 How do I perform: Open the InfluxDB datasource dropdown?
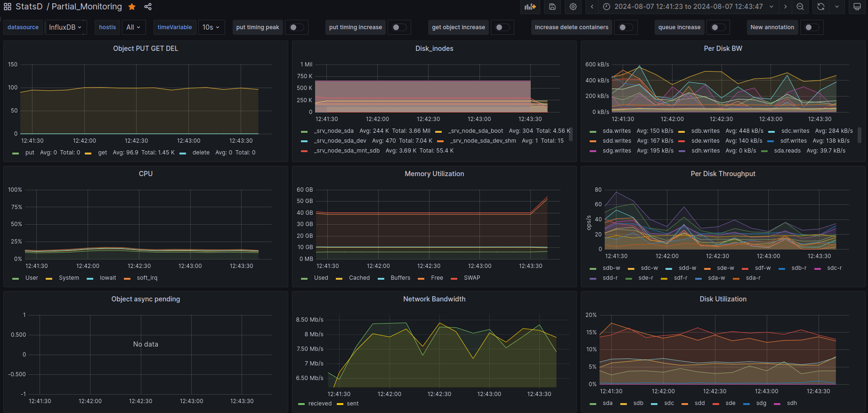coord(65,27)
